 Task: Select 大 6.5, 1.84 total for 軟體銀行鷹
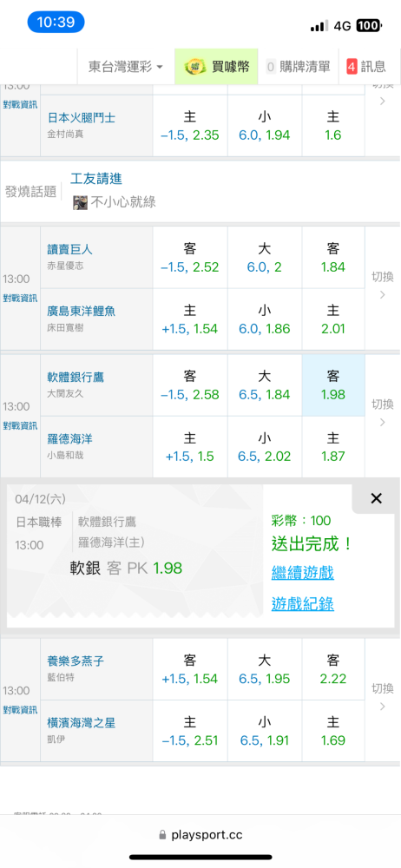264,385
